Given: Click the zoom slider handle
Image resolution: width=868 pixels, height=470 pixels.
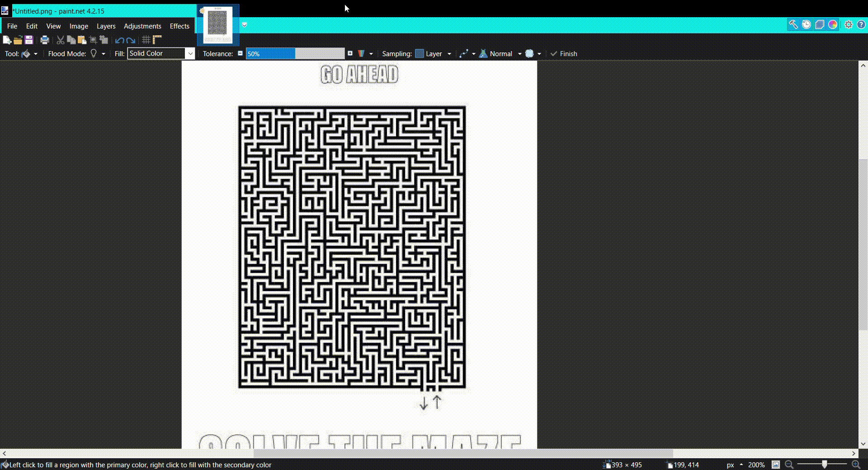Looking at the screenshot, I should tap(825, 464).
